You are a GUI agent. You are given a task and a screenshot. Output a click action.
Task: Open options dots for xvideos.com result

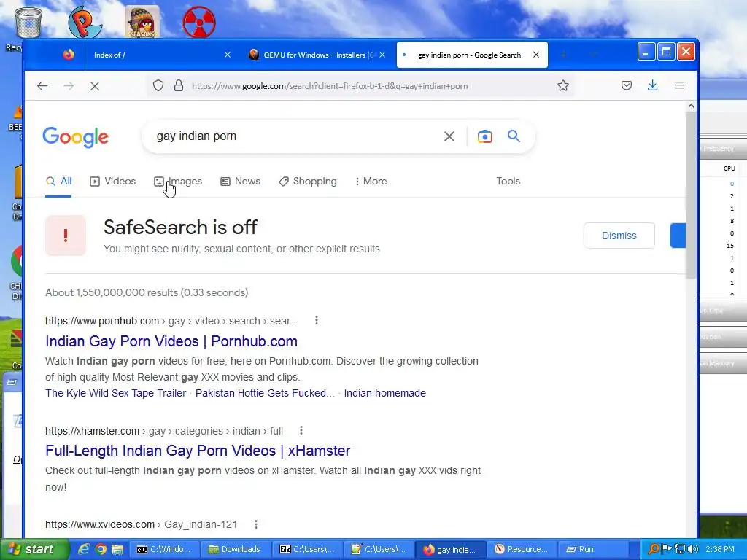tap(256, 524)
